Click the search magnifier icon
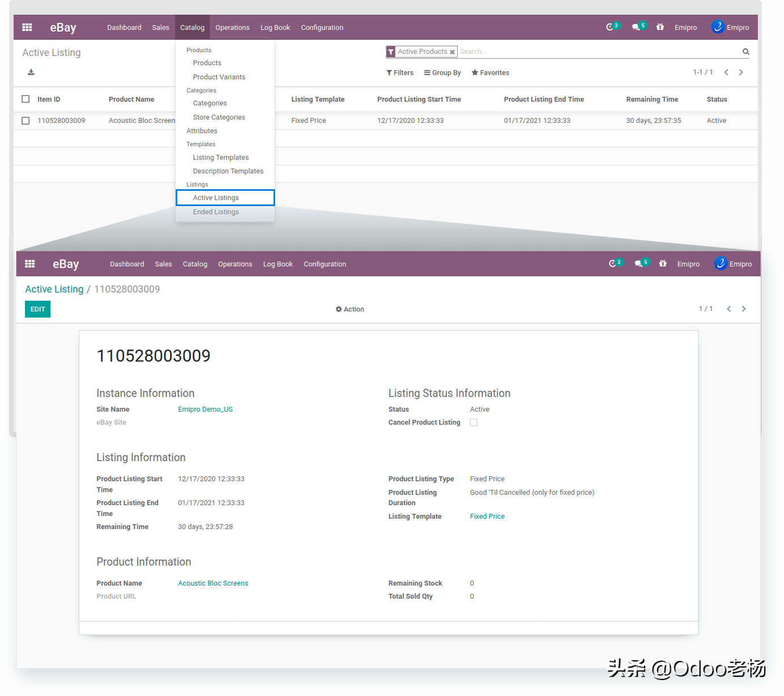Screen dimensions: 784x696 point(746,52)
